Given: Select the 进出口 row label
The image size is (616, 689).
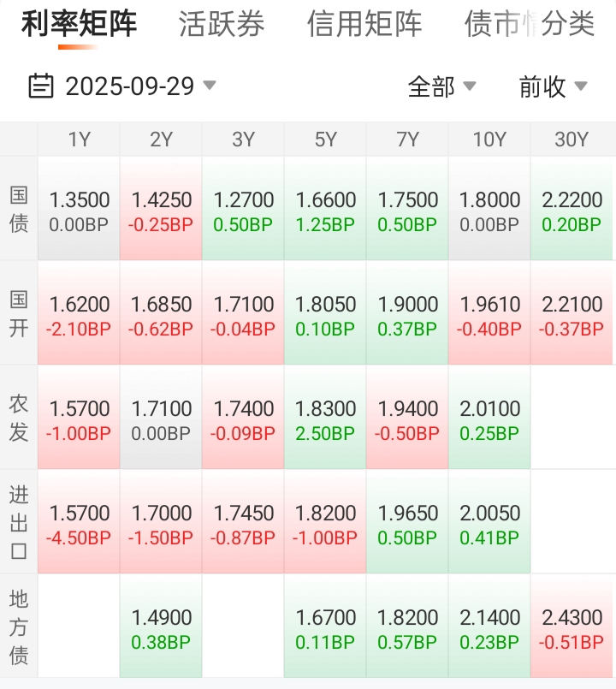Looking at the screenshot, I should tap(19, 522).
